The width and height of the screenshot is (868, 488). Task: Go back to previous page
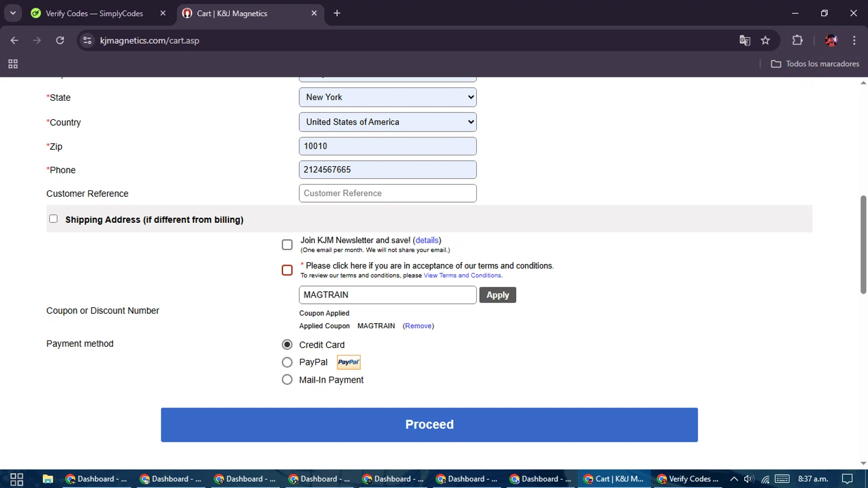(x=14, y=41)
